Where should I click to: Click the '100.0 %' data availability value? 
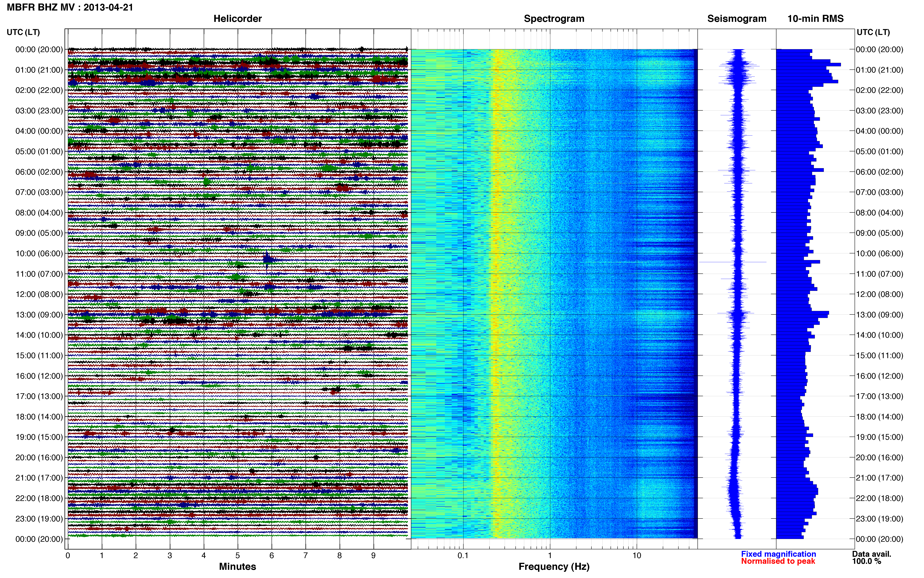[x=867, y=561]
